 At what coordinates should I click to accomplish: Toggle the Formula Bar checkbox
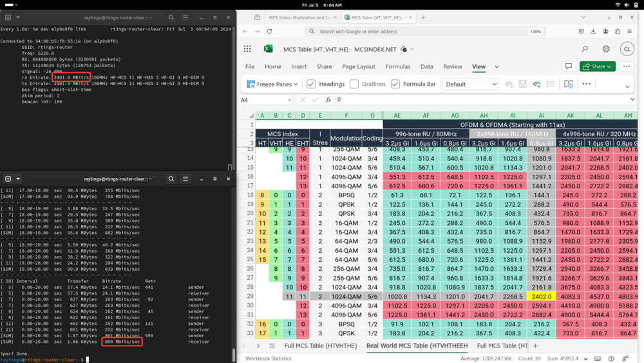tap(395, 84)
